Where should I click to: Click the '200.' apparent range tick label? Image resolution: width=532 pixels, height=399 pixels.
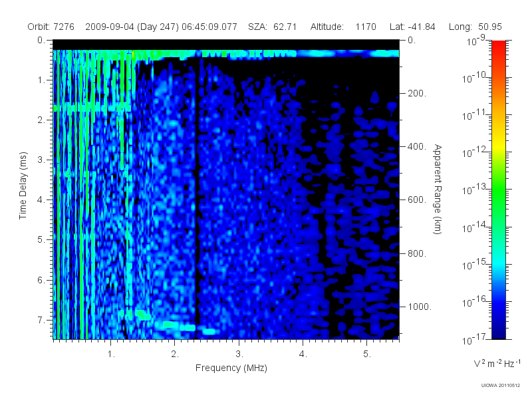416,93
